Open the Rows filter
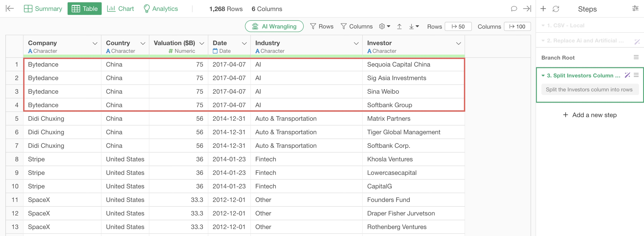This screenshot has width=644, height=236. point(321,26)
